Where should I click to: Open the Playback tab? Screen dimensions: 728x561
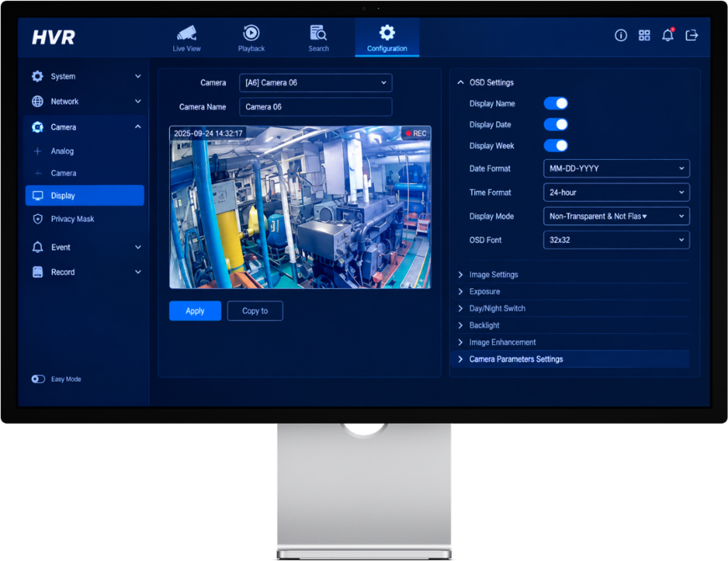[x=251, y=38]
